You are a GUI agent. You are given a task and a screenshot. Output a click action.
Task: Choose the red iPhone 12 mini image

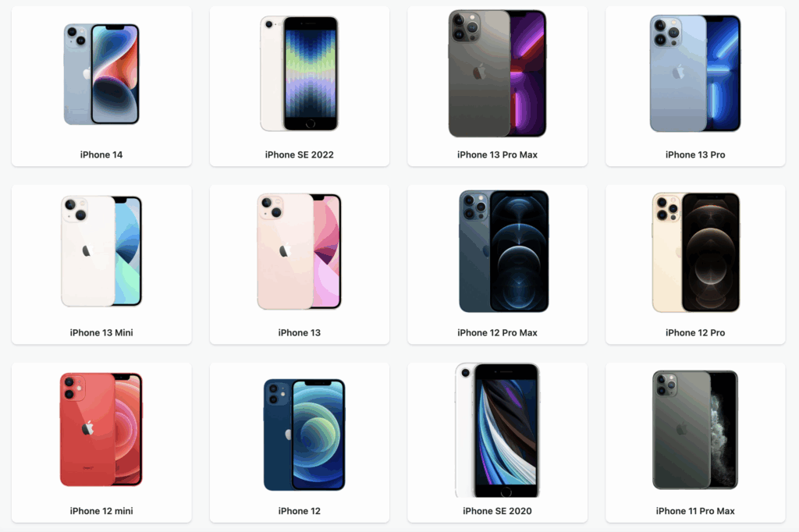tap(101, 430)
